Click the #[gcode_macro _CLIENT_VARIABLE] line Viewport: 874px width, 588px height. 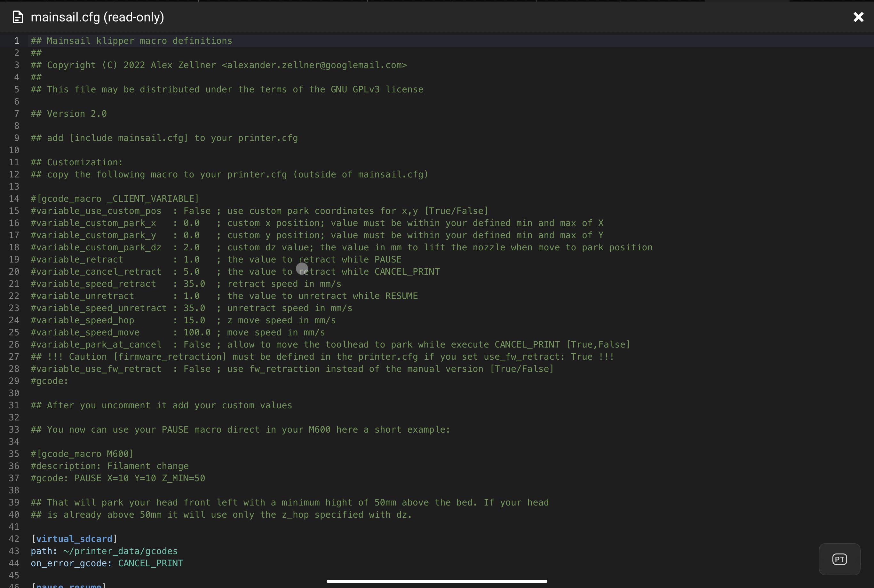(x=115, y=199)
